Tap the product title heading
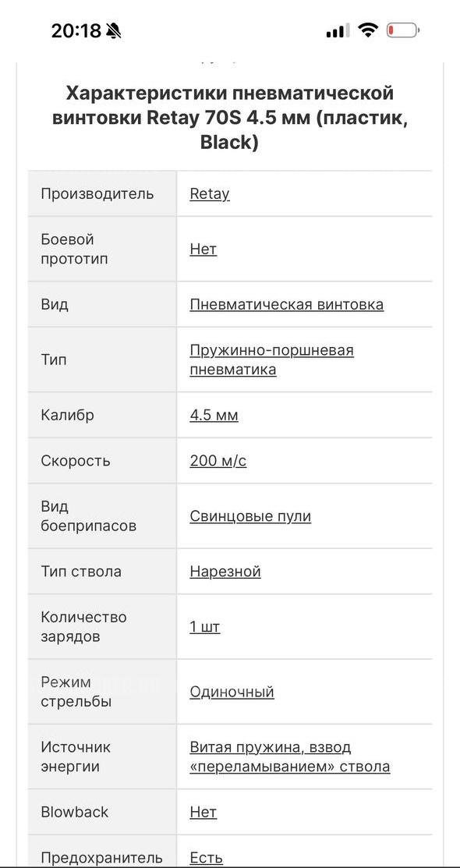Viewport: 460px width, 868px height. [230, 118]
